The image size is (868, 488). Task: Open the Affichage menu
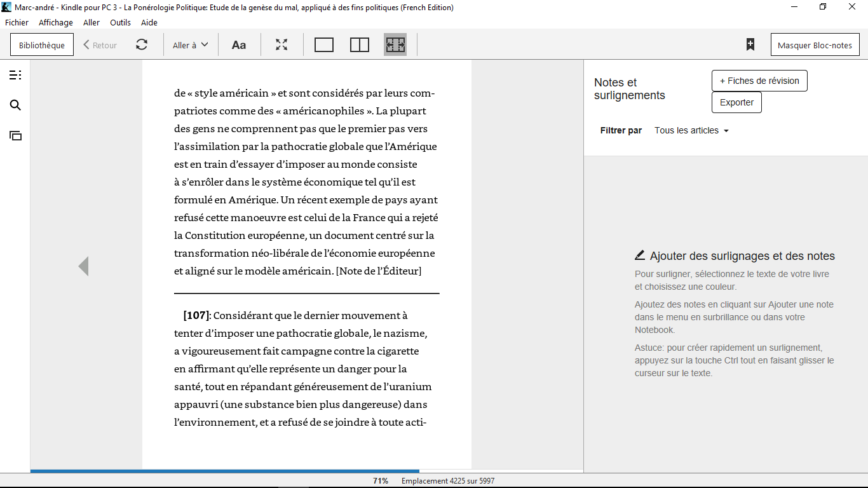pyautogui.click(x=56, y=22)
